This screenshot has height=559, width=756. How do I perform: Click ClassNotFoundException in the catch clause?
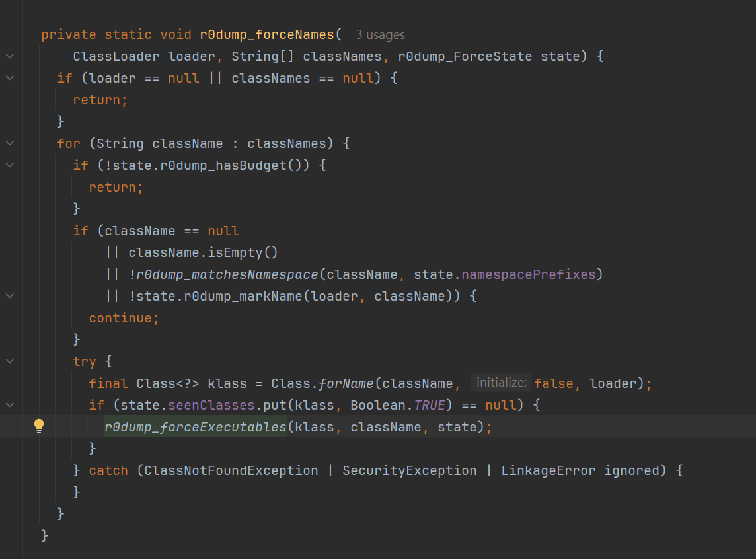pos(231,471)
